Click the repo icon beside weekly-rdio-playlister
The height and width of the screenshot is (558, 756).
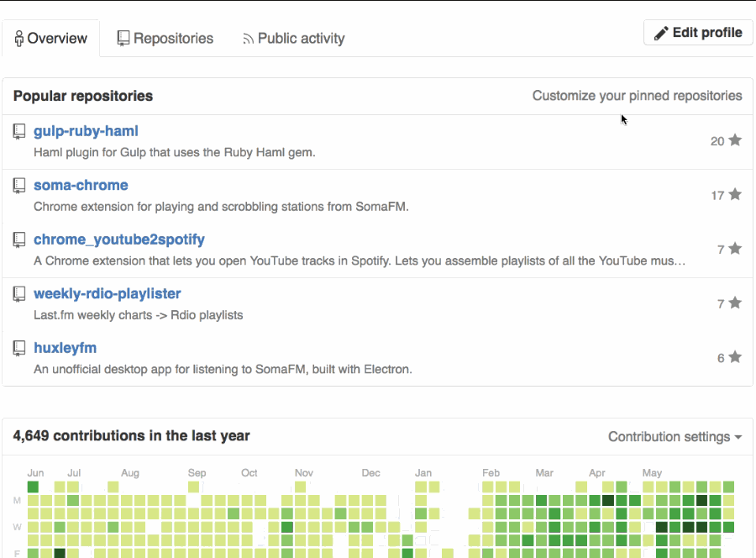point(19,294)
